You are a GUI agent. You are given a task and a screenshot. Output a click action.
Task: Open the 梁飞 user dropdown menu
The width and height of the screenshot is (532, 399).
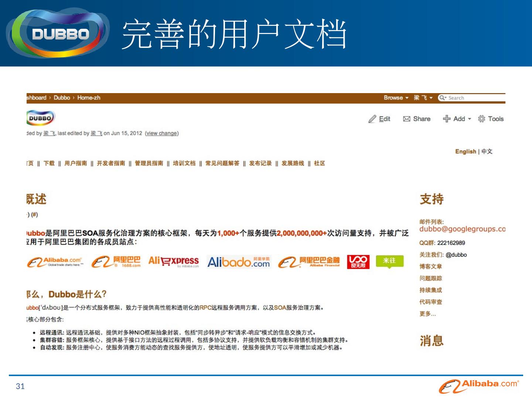coord(423,98)
